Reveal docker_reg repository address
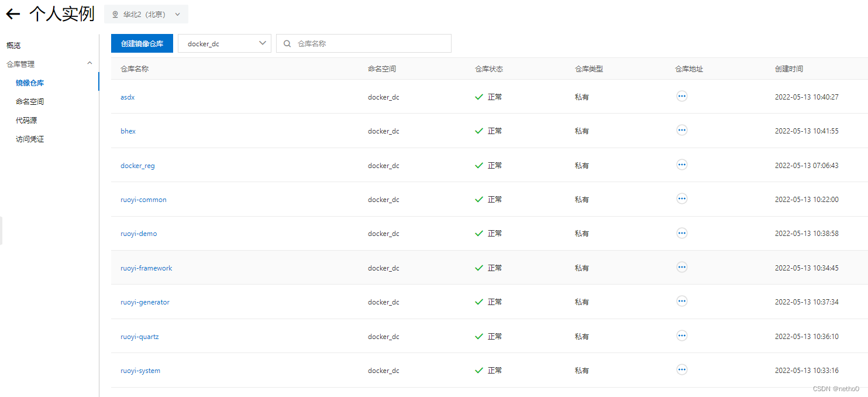The image size is (868, 397). [681, 165]
